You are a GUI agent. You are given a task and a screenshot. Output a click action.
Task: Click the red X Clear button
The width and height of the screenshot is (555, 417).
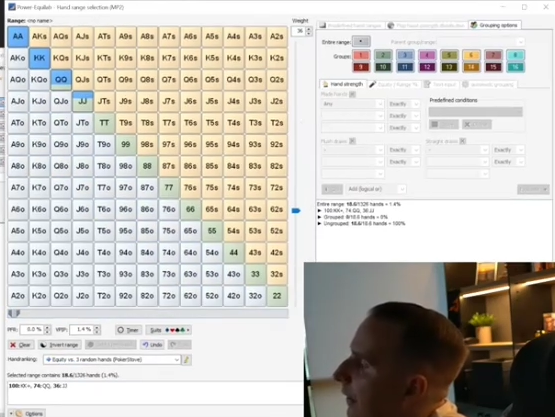point(21,345)
